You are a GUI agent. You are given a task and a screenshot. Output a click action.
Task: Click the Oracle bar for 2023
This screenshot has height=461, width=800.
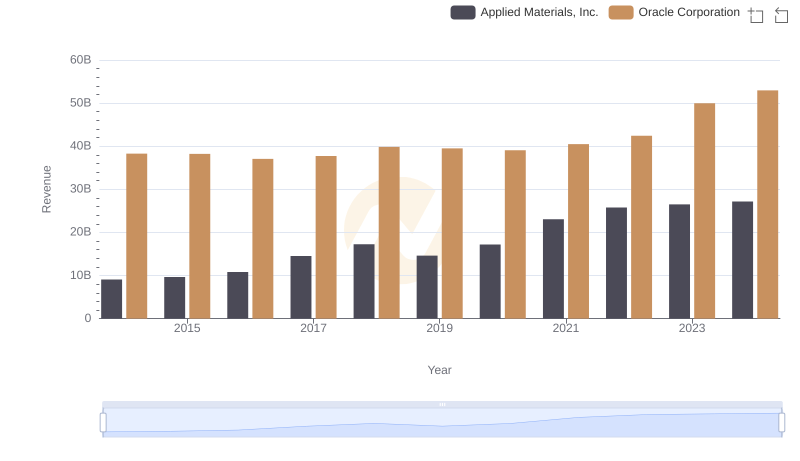point(704,211)
